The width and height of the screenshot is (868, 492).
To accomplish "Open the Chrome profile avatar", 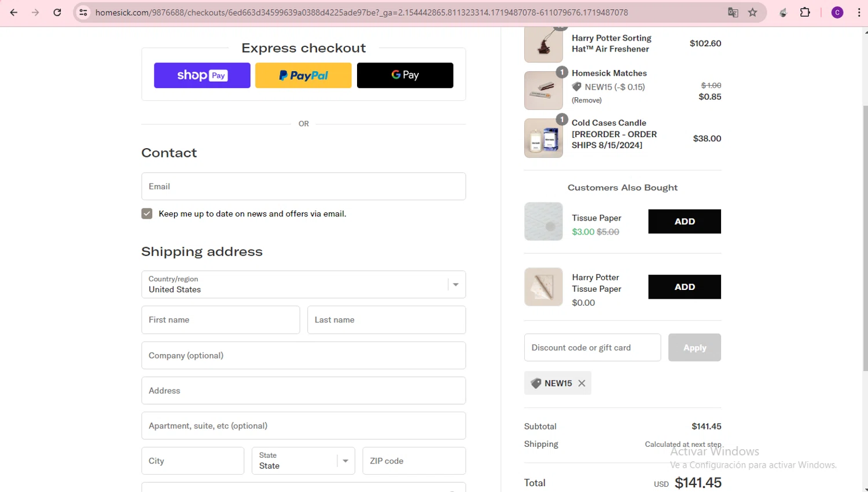I will 837,12.
